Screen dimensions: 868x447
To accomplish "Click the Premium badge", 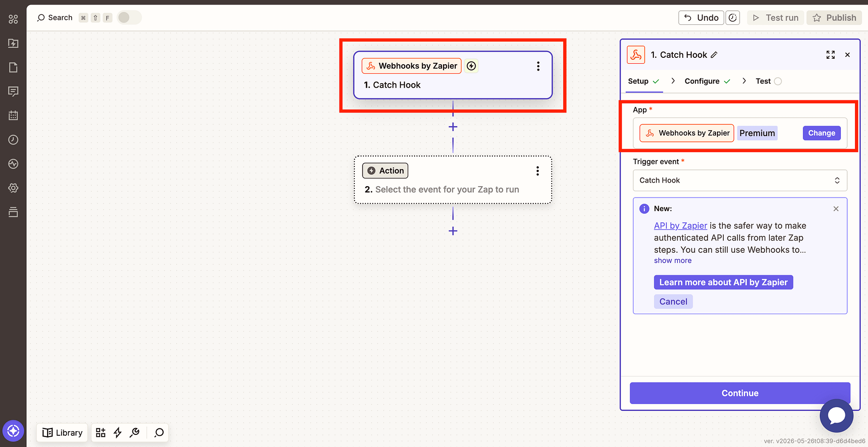I will [757, 133].
